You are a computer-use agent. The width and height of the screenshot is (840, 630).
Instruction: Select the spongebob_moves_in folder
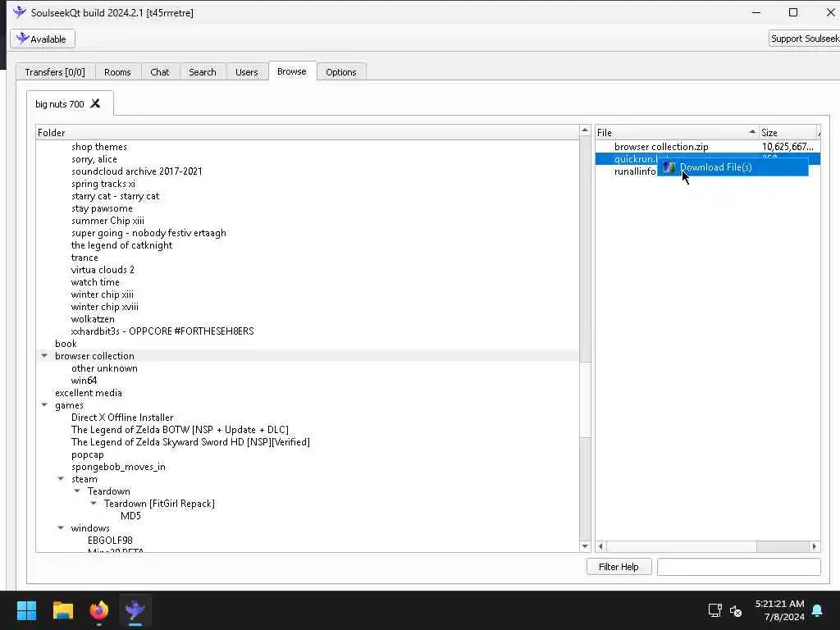(x=118, y=467)
